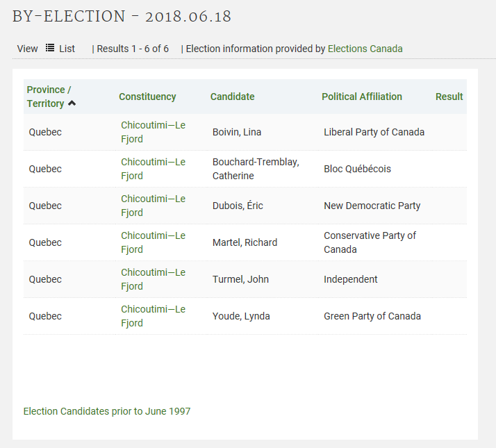
Task: Open Chicoutimi—Le Fjord link in Youde row
Action: [x=153, y=316]
